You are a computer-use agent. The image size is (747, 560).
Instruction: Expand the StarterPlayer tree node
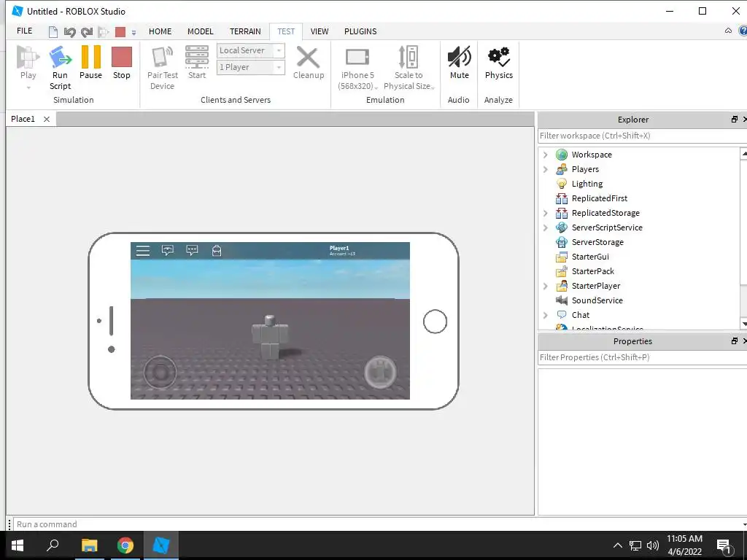546,286
